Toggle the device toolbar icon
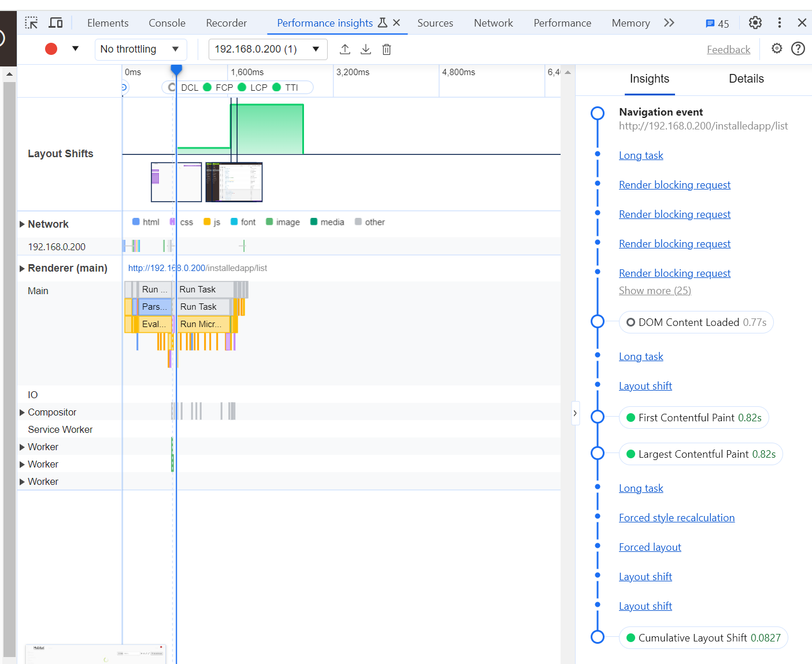This screenshot has width=812, height=664. pos(55,23)
